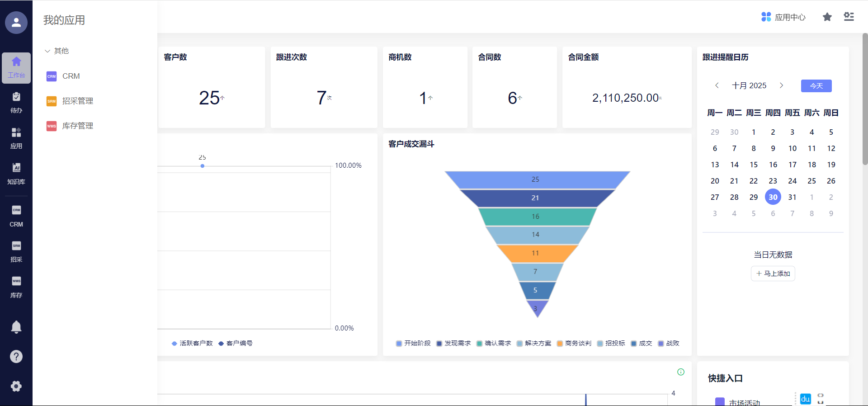The height and width of the screenshot is (406, 868).
Task: Toggle the 活跃客户数 chart legend
Action: point(192,344)
